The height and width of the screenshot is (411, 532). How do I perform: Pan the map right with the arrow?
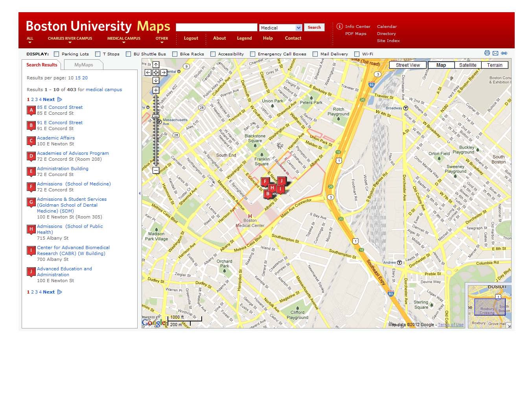click(x=164, y=72)
